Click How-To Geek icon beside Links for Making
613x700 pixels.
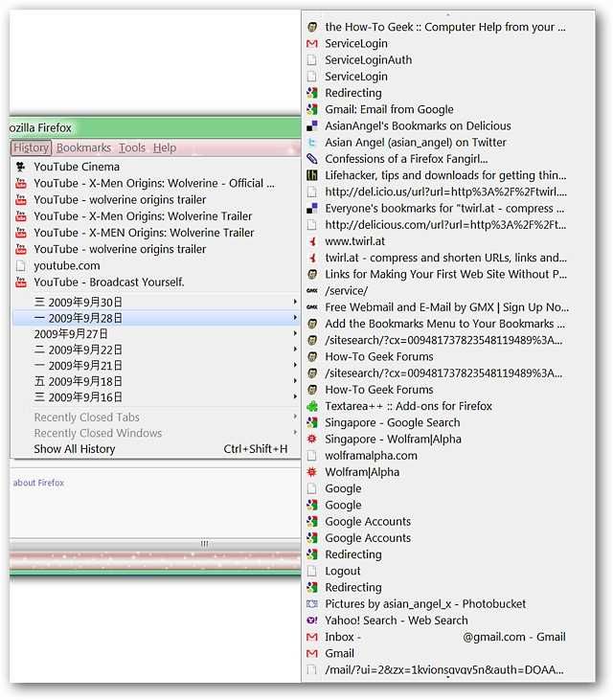312,274
